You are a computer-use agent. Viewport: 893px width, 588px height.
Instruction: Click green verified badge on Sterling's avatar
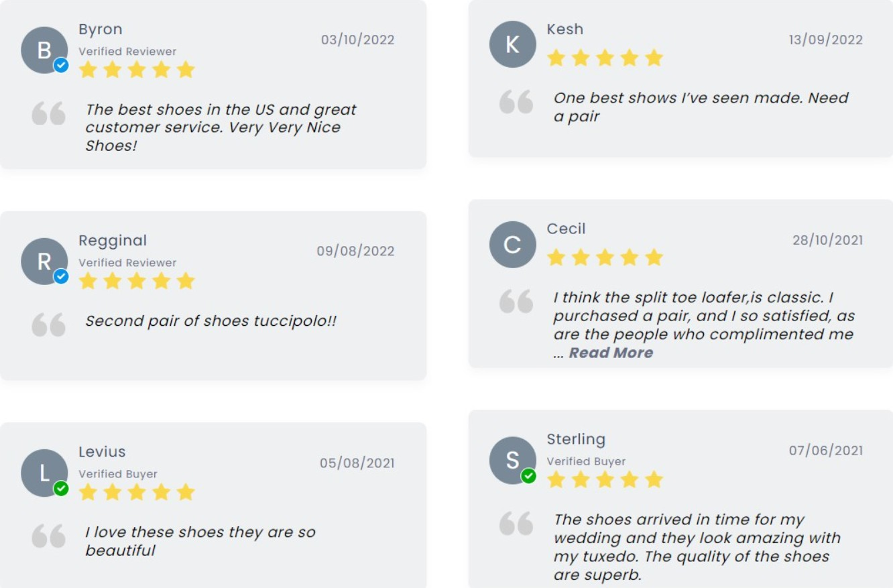pyautogui.click(x=529, y=476)
